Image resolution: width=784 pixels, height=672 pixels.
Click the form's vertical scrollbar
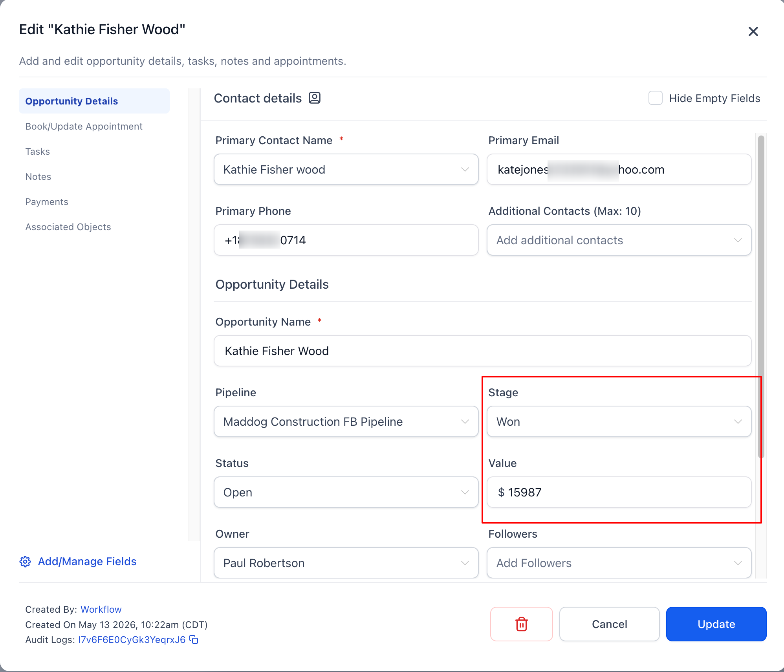click(761, 297)
